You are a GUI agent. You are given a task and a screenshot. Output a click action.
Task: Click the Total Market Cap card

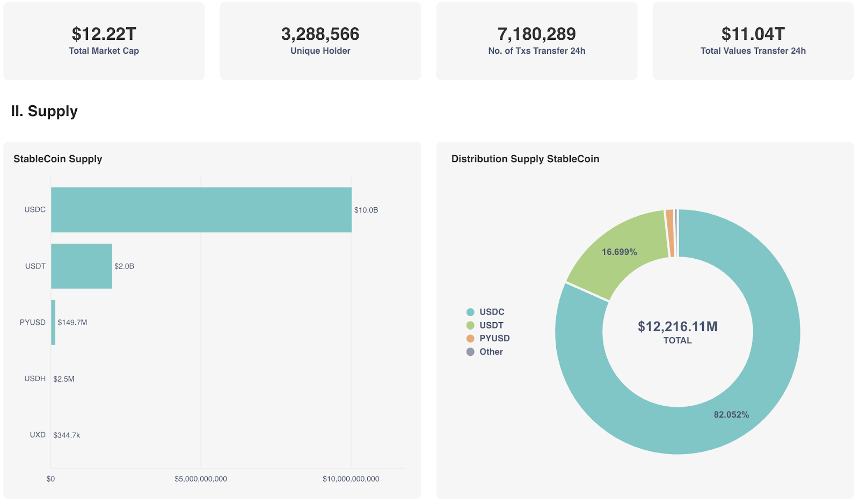point(104,41)
